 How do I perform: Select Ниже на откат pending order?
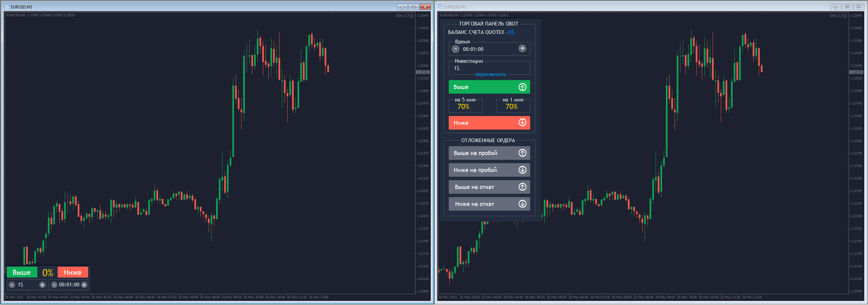pos(489,204)
